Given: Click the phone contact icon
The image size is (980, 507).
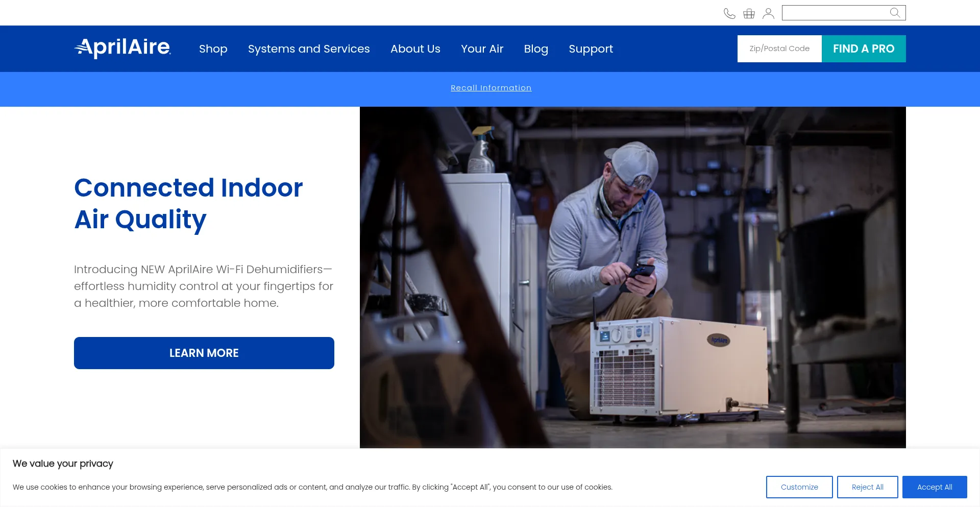Looking at the screenshot, I should (x=729, y=14).
